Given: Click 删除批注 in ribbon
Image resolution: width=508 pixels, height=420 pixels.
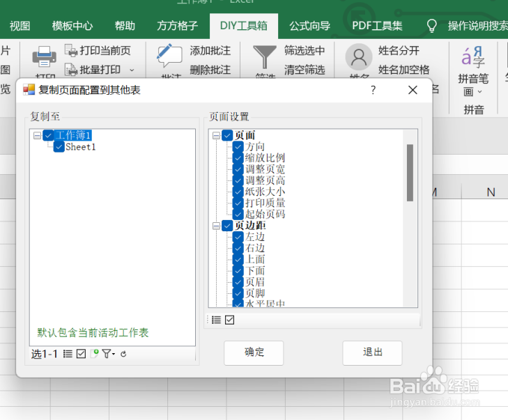Looking at the screenshot, I should pos(210,70).
